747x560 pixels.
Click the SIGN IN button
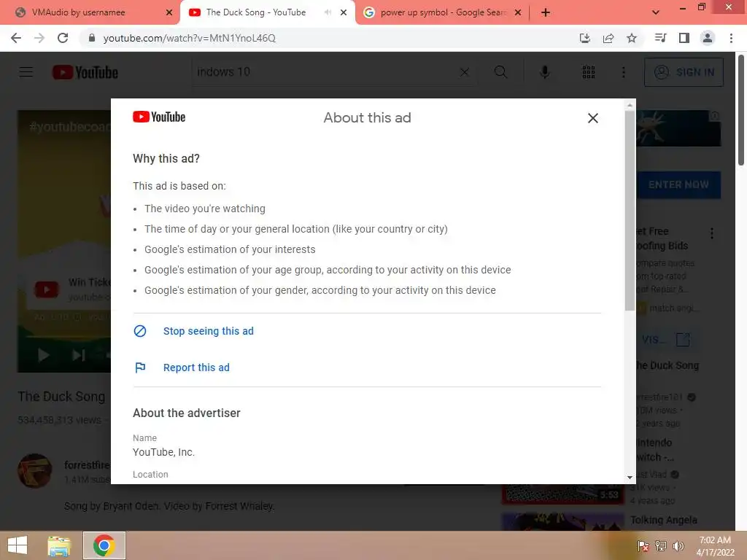click(684, 72)
